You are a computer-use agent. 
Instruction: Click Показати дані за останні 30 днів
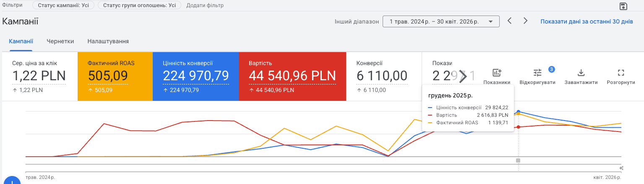pyautogui.click(x=587, y=21)
